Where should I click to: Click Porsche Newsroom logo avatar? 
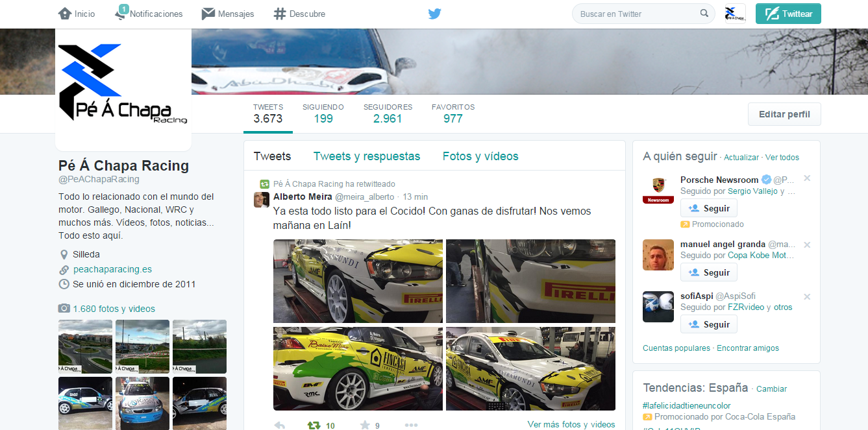pos(658,190)
